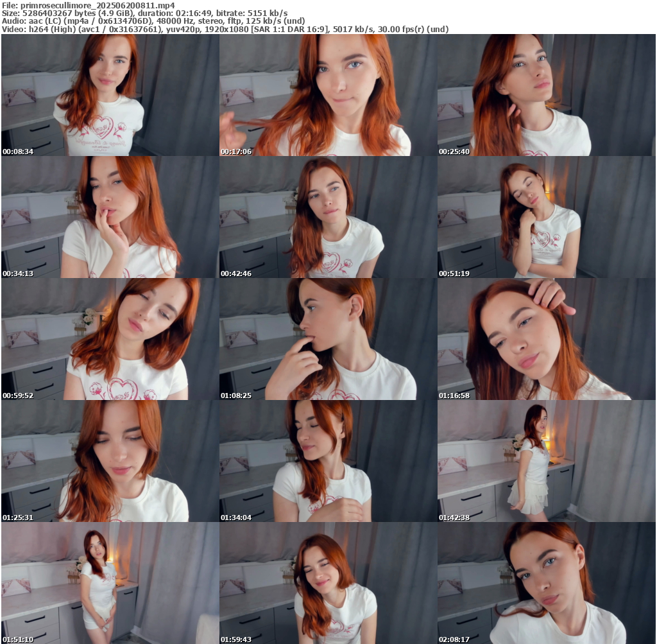Viewport: 657px width, 644px height.
Task: Select the thumbnail timestamped 00:17:06
Action: [328, 95]
